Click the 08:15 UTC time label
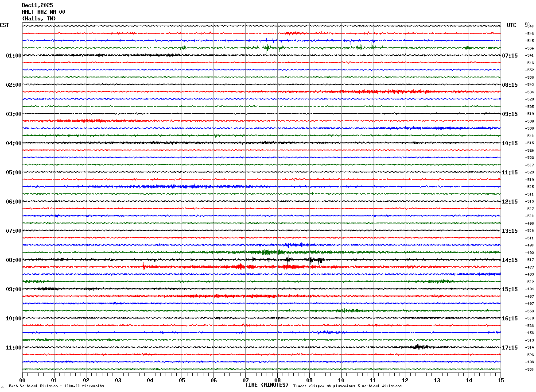This screenshot has height=392, width=536. tap(510, 85)
